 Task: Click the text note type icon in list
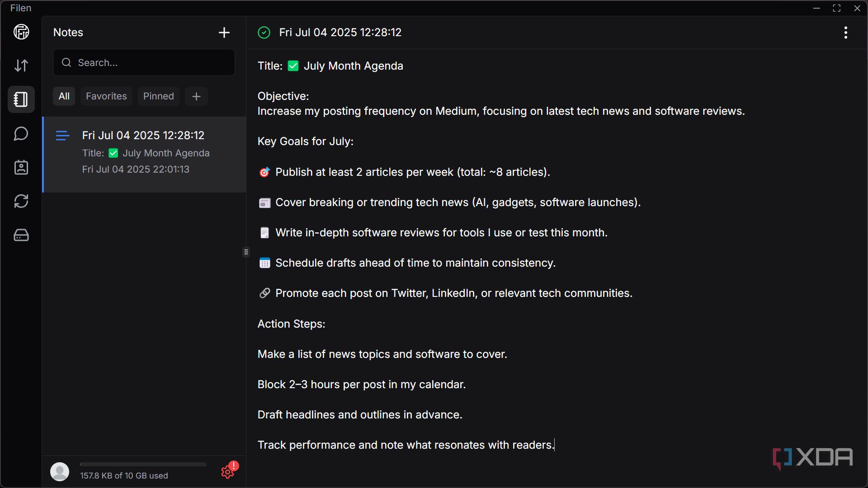(x=62, y=136)
